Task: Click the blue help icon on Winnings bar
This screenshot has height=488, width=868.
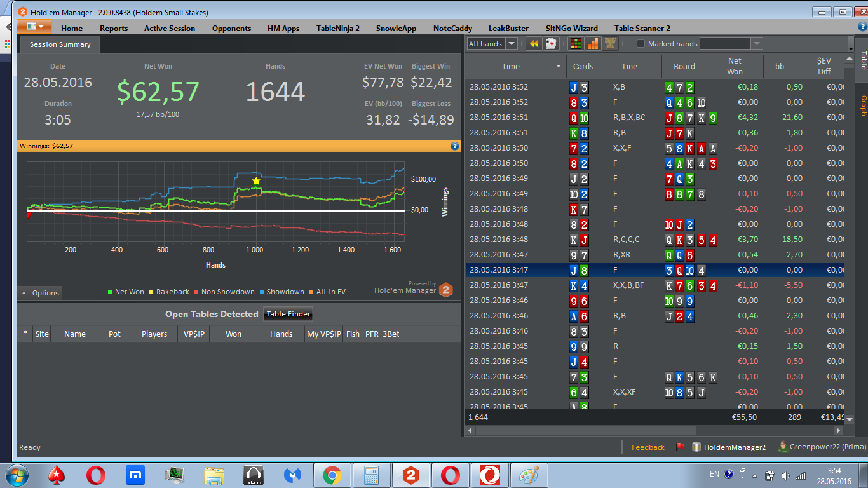Action: [x=454, y=146]
